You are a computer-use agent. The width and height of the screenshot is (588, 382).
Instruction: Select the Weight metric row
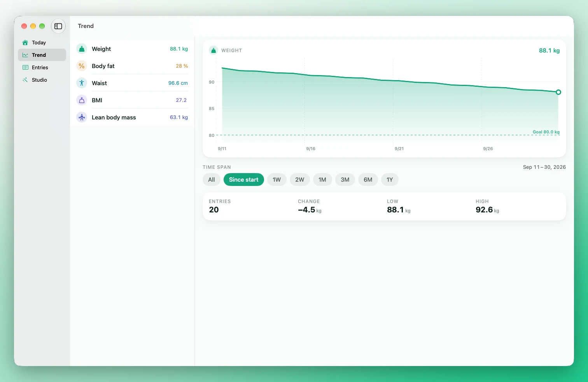[132, 49]
